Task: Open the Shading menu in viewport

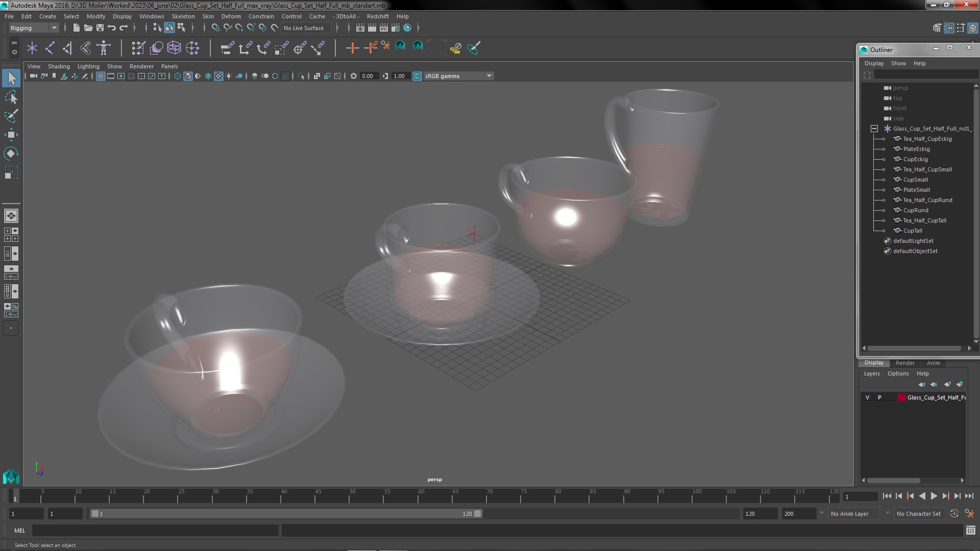Action: 59,65
